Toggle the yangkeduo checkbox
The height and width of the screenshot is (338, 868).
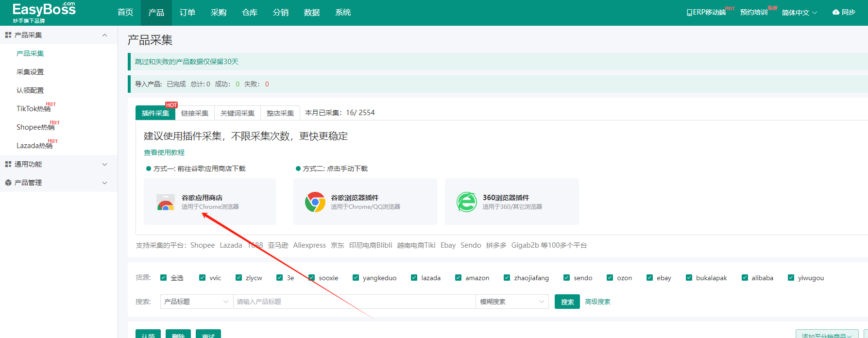[x=356, y=278]
